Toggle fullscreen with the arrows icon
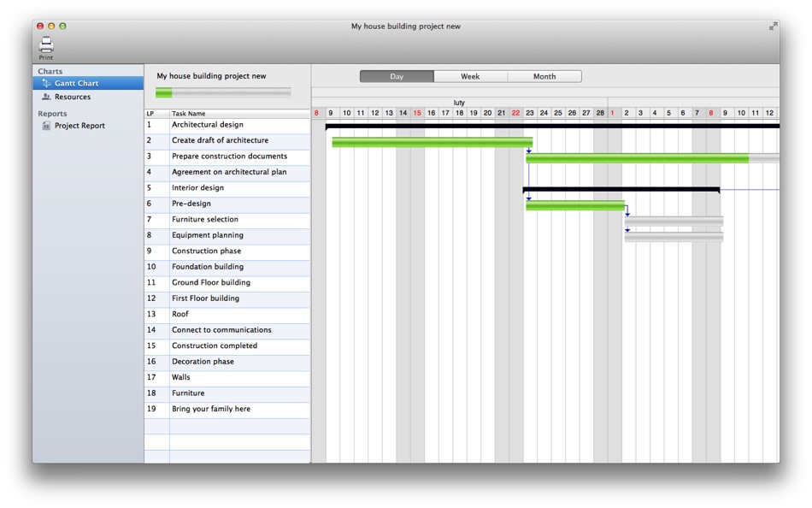The height and width of the screenshot is (508, 812). (774, 26)
